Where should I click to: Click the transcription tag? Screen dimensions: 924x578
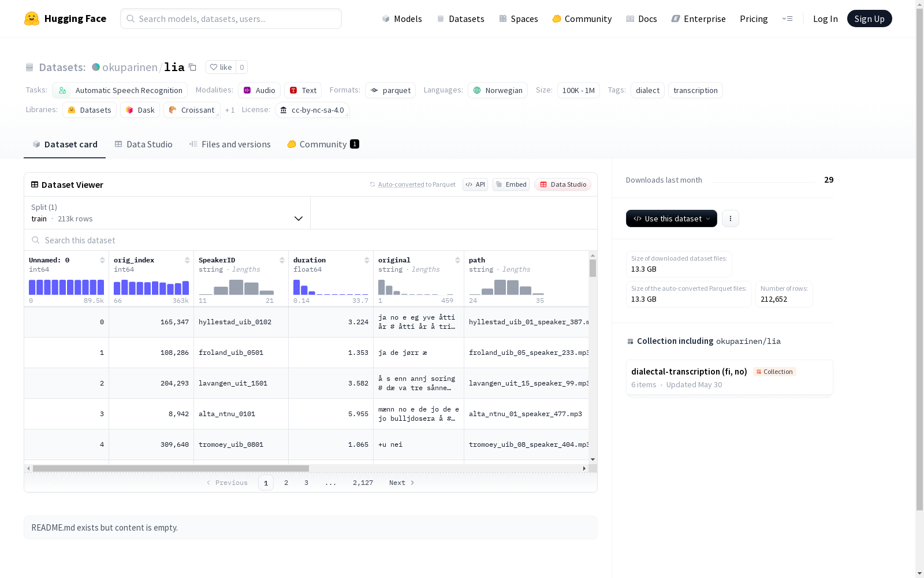point(695,90)
